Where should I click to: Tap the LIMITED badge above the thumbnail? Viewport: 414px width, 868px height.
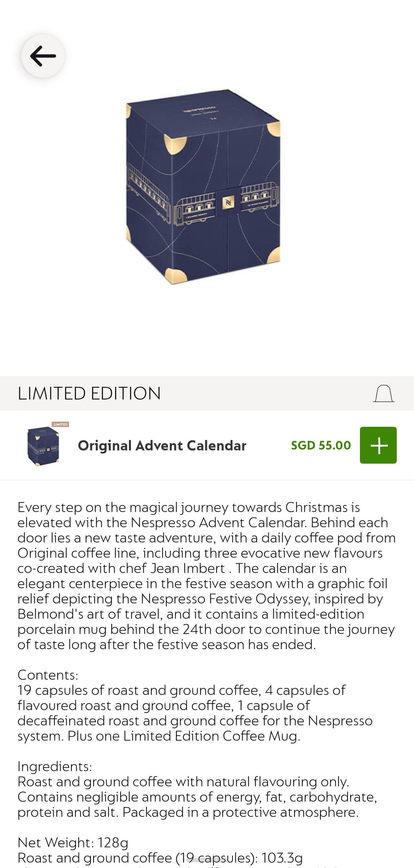coord(61,424)
